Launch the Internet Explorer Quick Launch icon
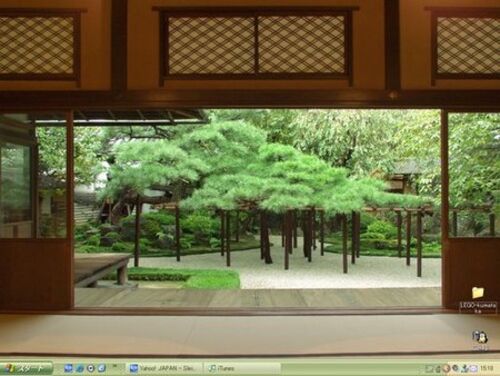 80,368
